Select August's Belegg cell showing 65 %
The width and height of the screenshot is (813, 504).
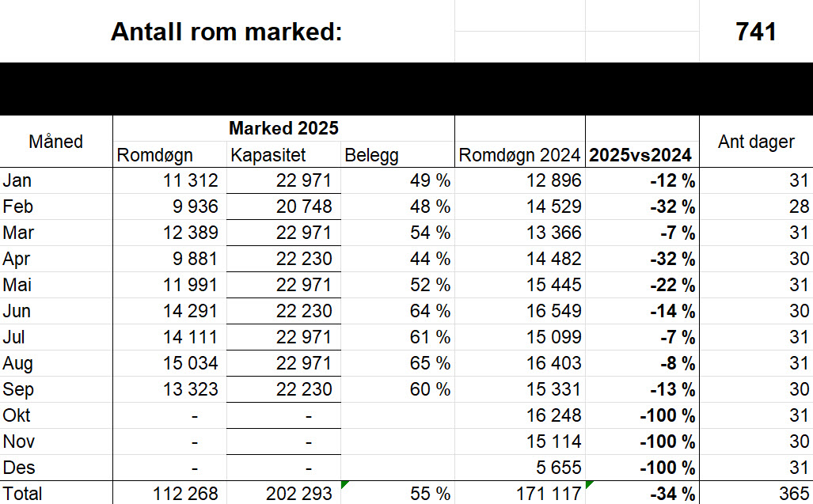430,363
